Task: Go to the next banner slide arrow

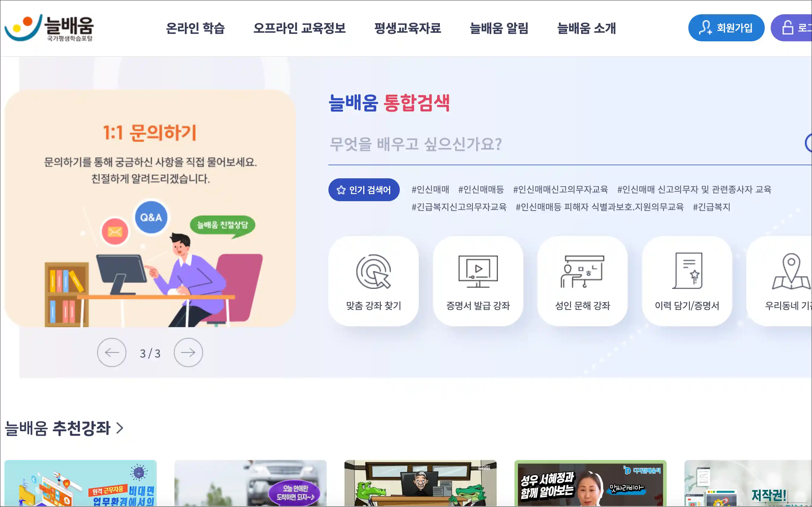Action: pos(188,352)
